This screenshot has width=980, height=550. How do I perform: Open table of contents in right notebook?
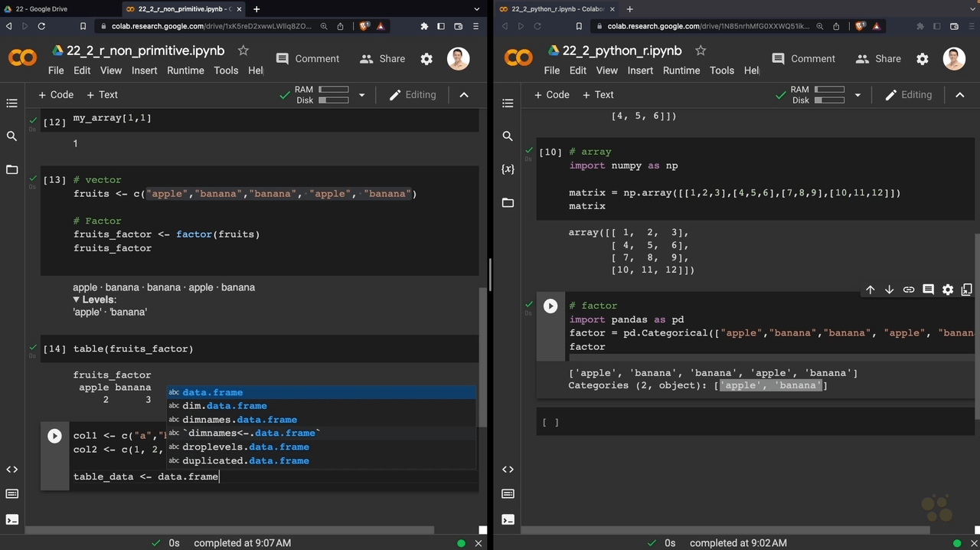pyautogui.click(x=508, y=103)
